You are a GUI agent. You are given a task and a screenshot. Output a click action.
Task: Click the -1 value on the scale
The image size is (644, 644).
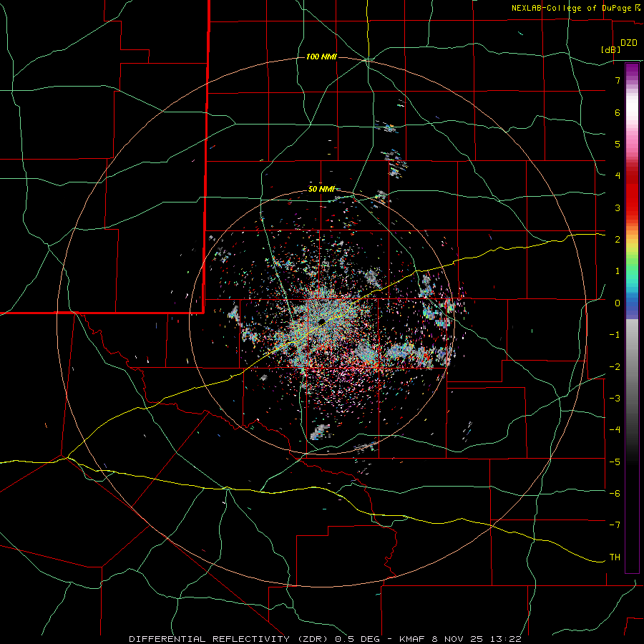pyautogui.click(x=615, y=334)
